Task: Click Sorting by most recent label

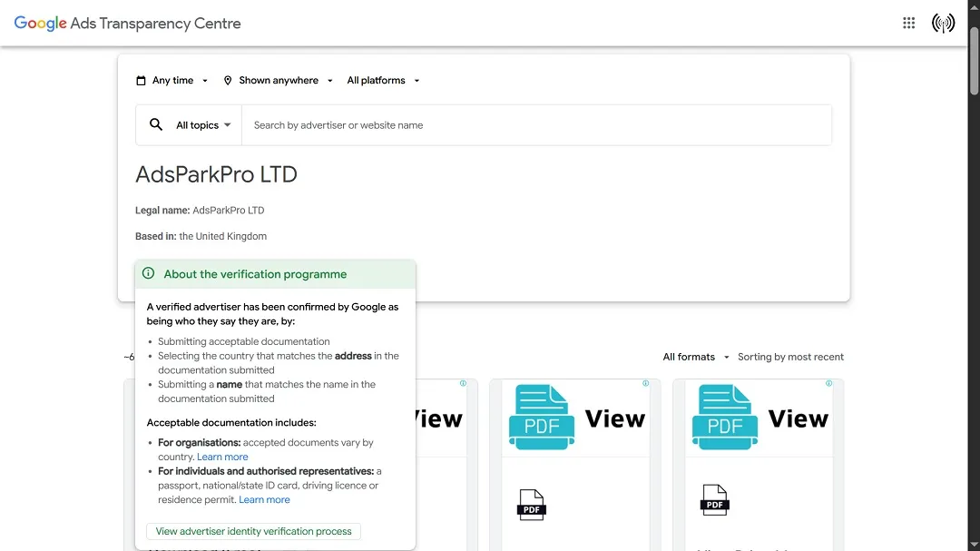Action: (790, 357)
